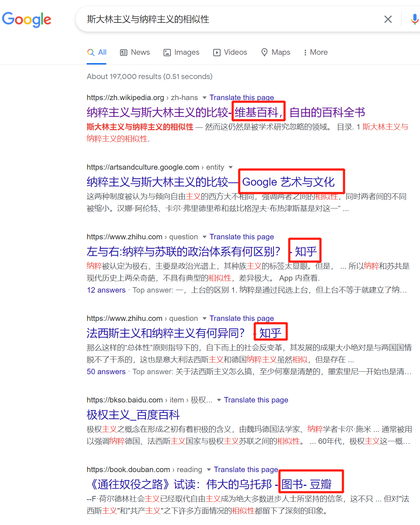Image resolution: width=420 pixels, height=525 pixels.
Task: Click the artsandculture.google.com URL breadcrumb
Action: click(155, 167)
